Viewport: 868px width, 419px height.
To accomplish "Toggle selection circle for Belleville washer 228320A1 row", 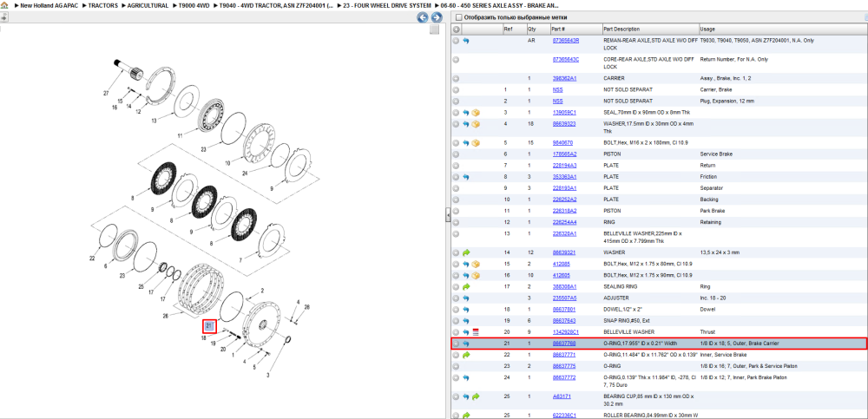I will tap(457, 233).
